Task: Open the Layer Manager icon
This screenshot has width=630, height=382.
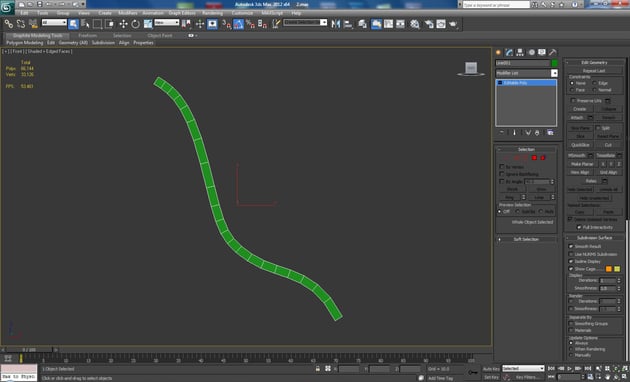Action: (362, 24)
